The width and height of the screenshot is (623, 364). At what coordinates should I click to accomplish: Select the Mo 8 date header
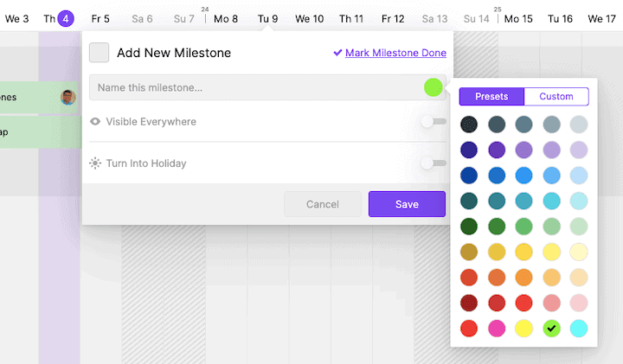pyautogui.click(x=226, y=19)
